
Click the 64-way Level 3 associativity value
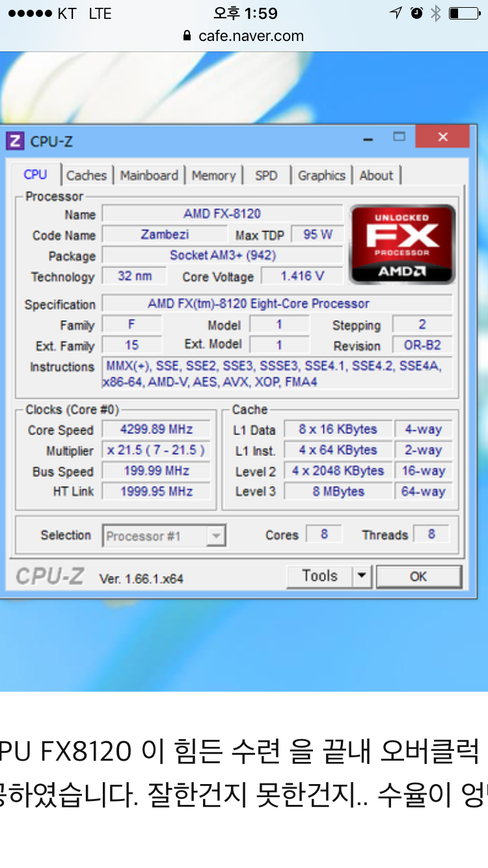(x=423, y=492)
